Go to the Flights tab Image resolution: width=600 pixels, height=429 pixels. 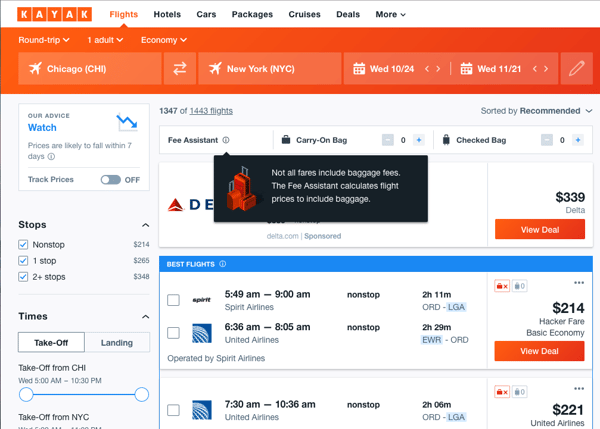(124, 15)
